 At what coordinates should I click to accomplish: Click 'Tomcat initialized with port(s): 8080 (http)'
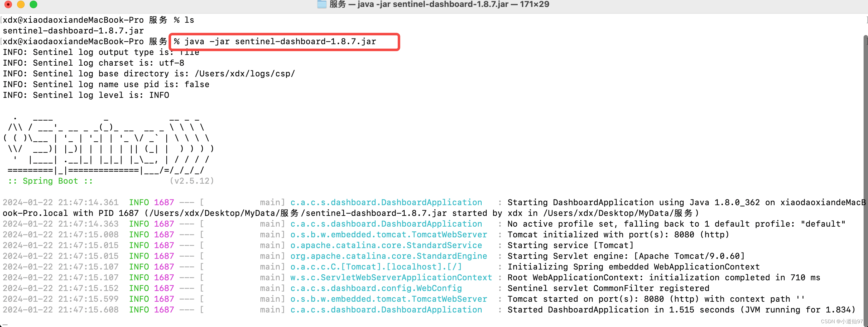(618, 235)
